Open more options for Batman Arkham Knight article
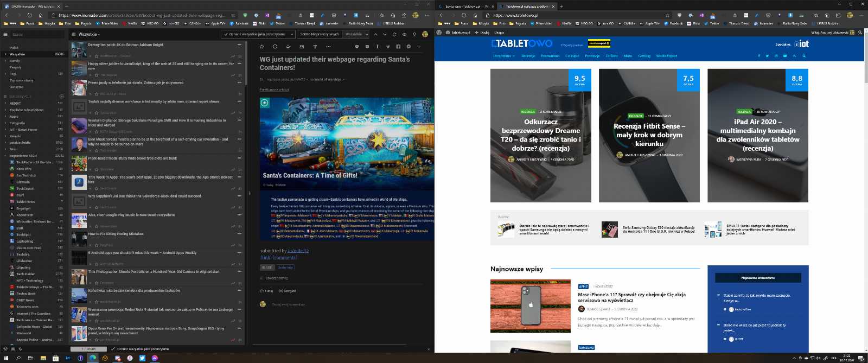The image size is (868, 363). (x=239, y=45)
